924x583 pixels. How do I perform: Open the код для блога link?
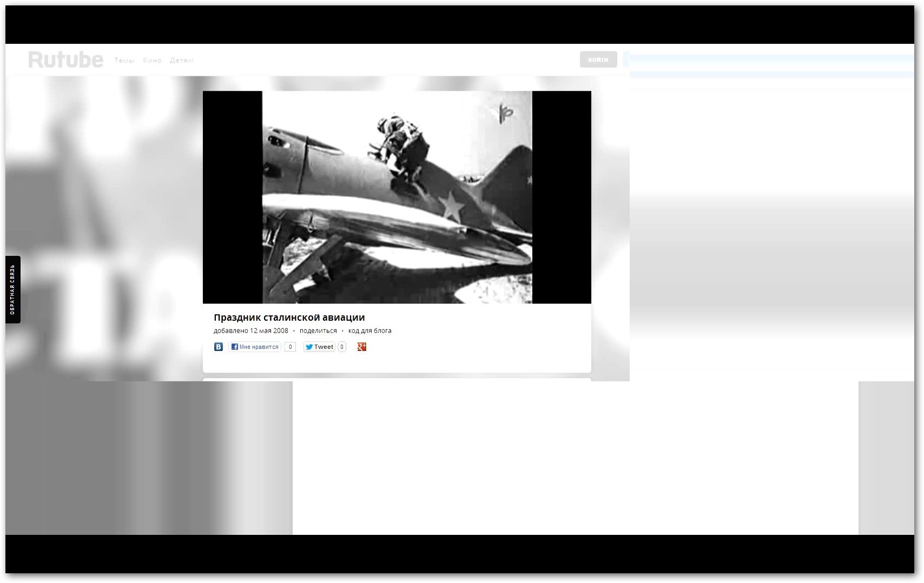[370, 331]
